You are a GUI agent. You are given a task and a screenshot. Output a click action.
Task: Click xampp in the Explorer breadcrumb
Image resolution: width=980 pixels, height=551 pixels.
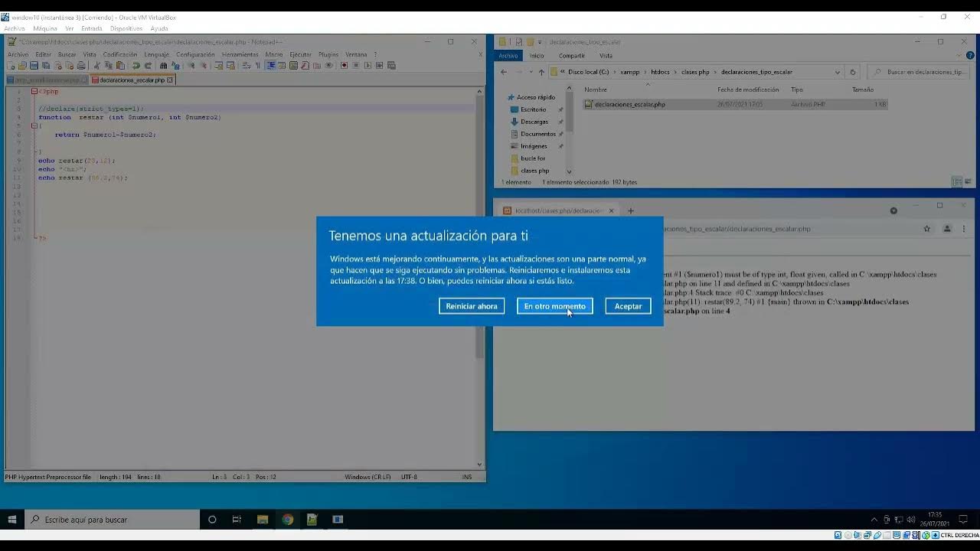click(x=629, y=72)
